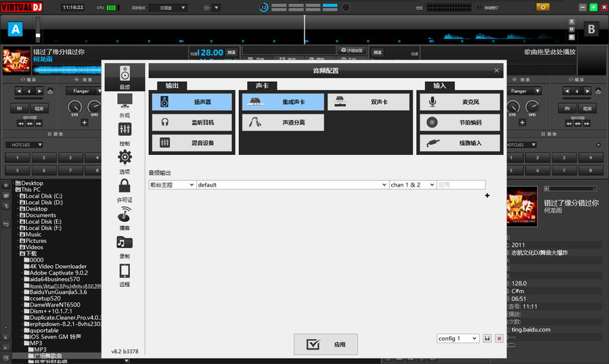Click the 应用 apply button at the bottom

(x=325, y=344)
